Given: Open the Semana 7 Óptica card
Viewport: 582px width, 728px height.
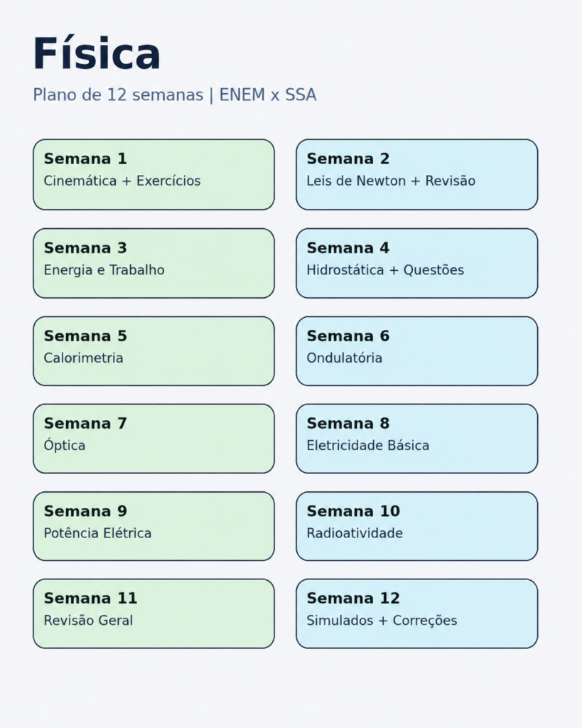Looking at the screenshot, I should 153,439.
